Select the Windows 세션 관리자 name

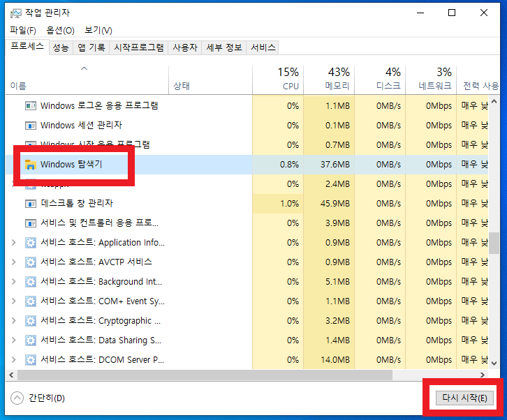81,125
